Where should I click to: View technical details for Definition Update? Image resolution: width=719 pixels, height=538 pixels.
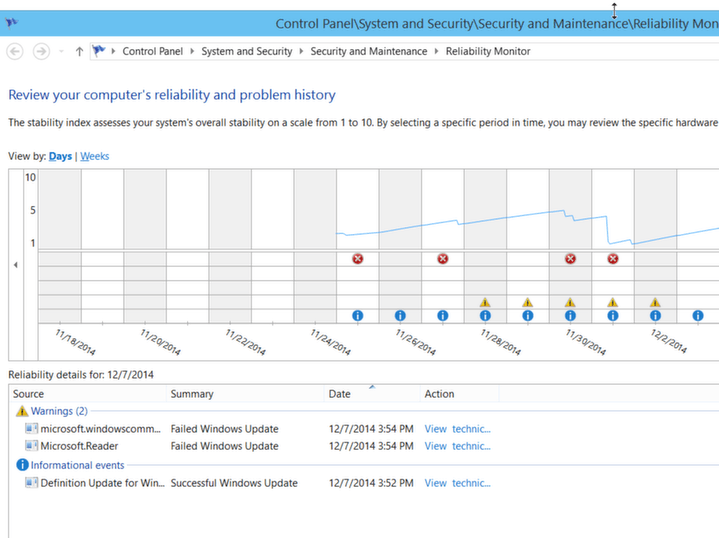[x=457, y=483]
